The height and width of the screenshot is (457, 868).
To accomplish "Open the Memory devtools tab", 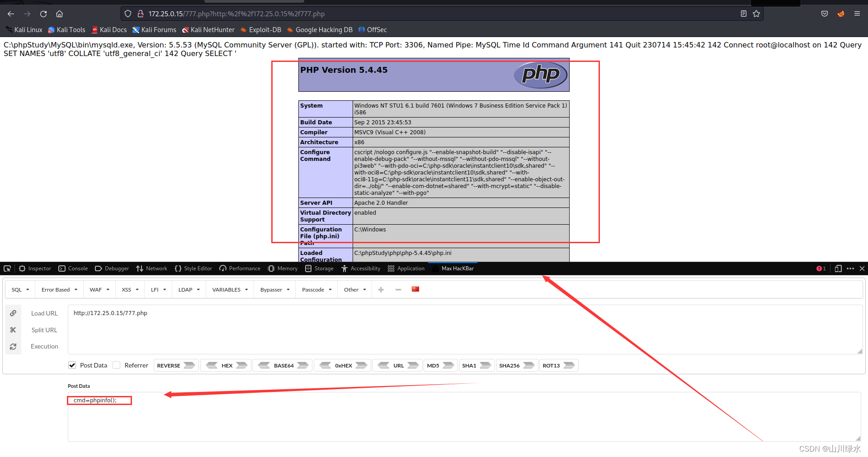I will tap(283, 269).
